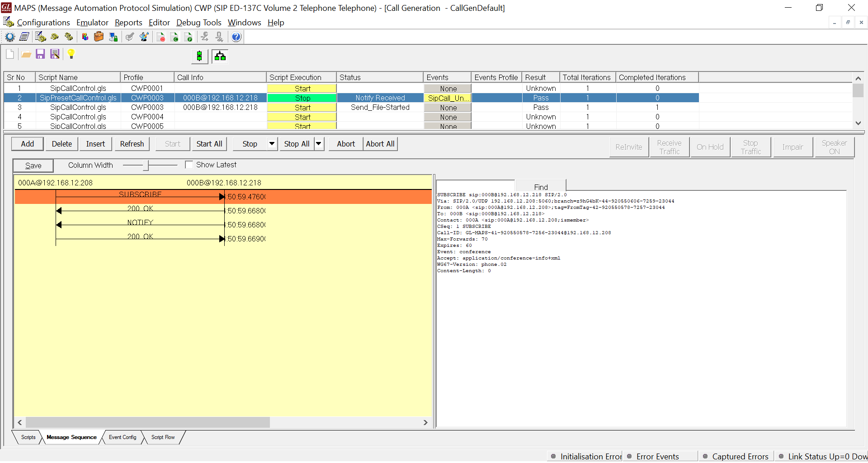Click the script table scroll up arrow
The height and width of the screenshot is (463, 868).
click(858, 78)
